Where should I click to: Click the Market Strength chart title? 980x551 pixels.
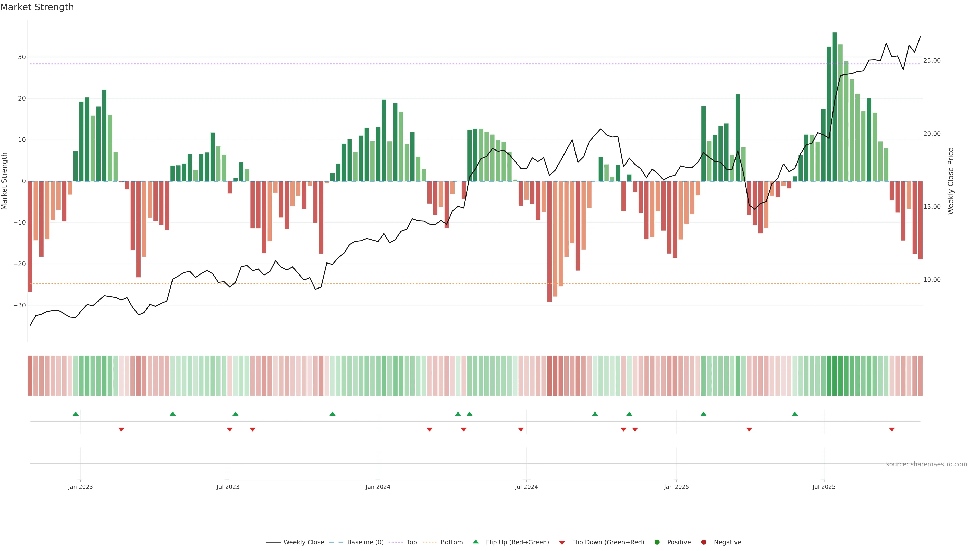(x=37, y=7)
